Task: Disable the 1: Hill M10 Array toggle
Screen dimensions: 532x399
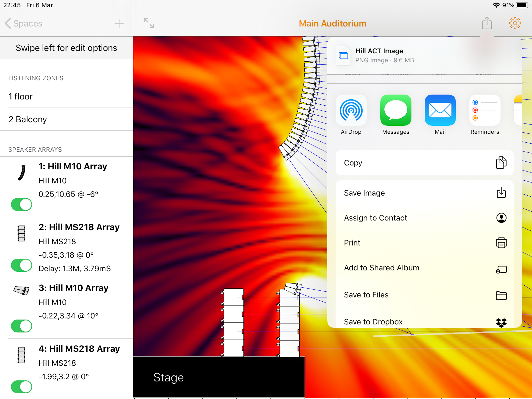Action: click(x=21, y=205)
